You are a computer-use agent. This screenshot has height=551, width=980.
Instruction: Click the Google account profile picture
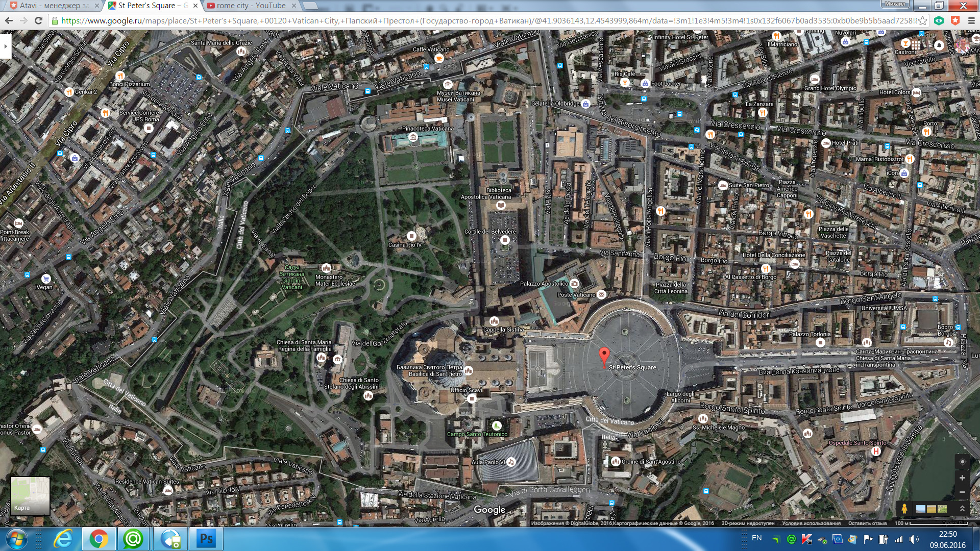(963, 45)
